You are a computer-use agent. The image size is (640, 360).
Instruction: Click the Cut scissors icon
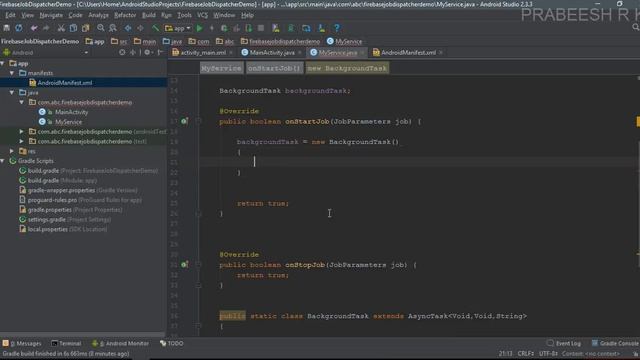(61, 28)
